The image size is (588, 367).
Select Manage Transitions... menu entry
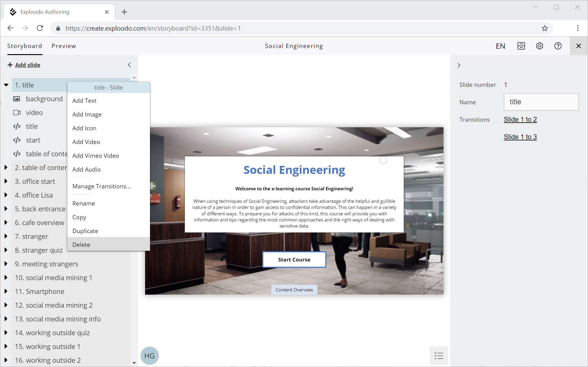click(101, 186)
